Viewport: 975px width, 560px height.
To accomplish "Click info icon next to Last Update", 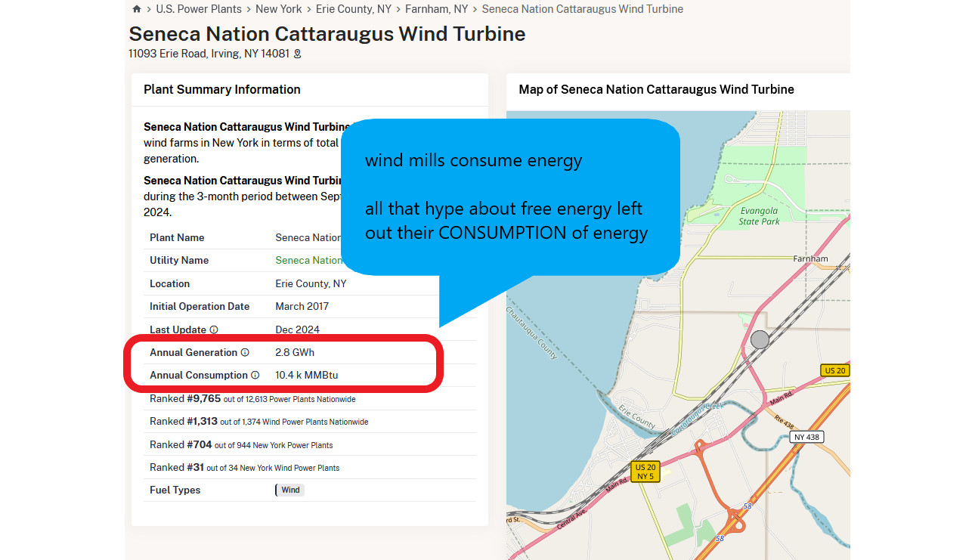I will (x=214, y=330).
